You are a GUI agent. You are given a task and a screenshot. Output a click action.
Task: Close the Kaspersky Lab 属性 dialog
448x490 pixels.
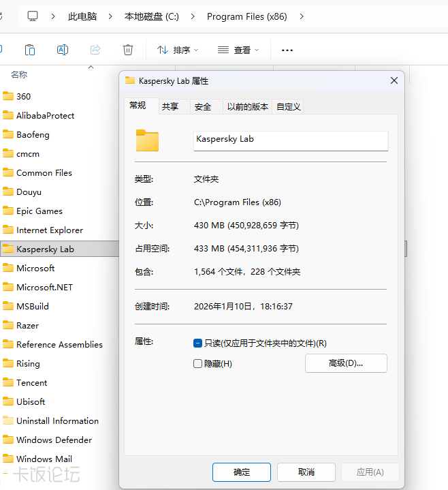click(x=394, y=80)
